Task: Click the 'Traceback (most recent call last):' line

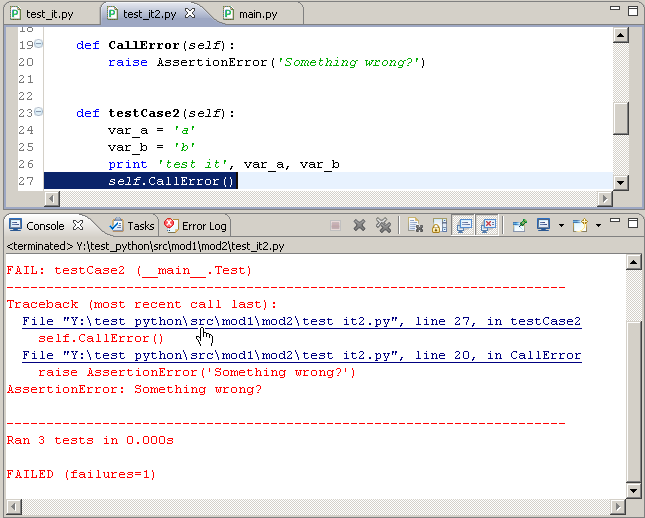Action: 142,304
